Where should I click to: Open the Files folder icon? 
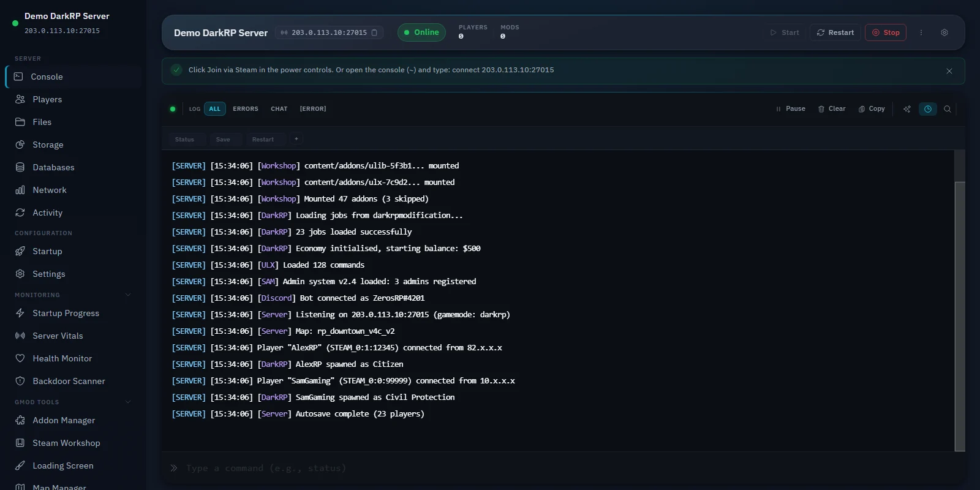click(20, 122)
